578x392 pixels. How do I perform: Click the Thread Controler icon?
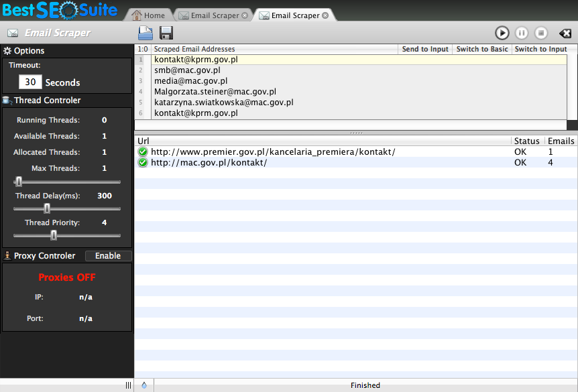(x=7, y=101)
